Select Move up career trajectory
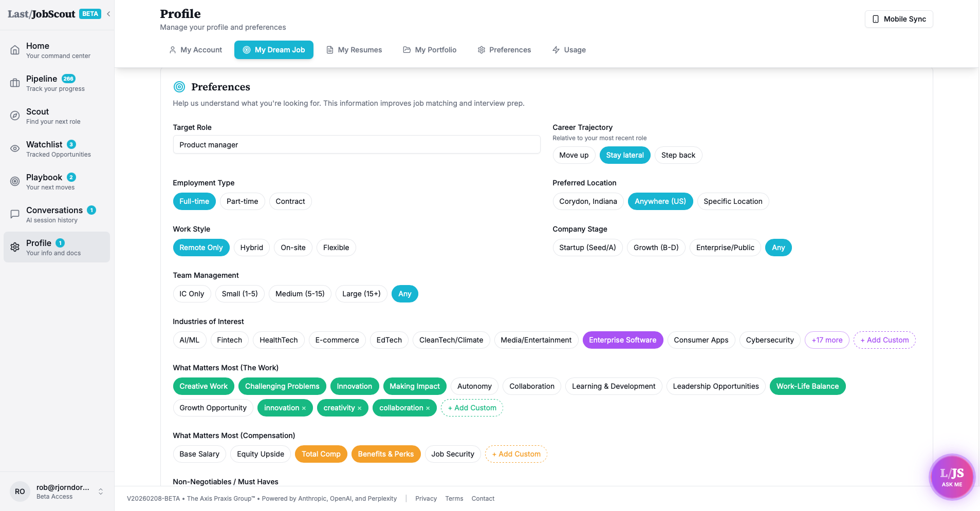This screenshot has width=980, height=511. pyautogui.click(x=574, y=155)
